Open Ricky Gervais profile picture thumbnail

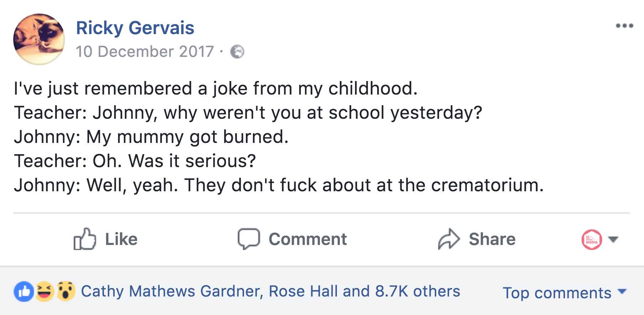coord(39,39)
